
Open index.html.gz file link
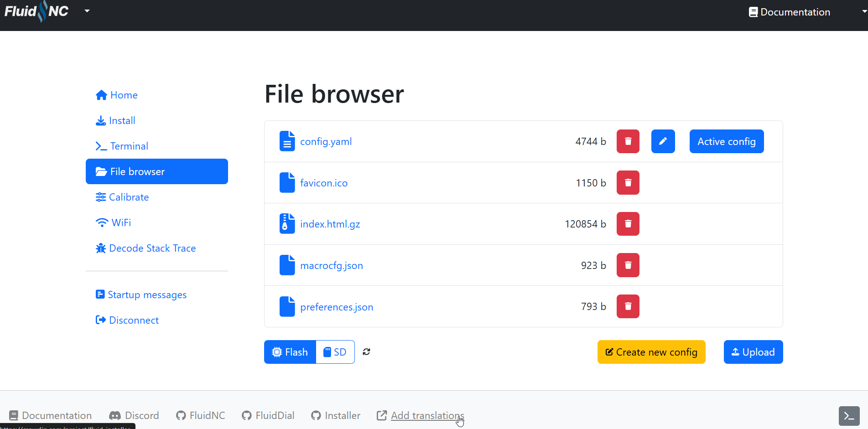(330, 224)
